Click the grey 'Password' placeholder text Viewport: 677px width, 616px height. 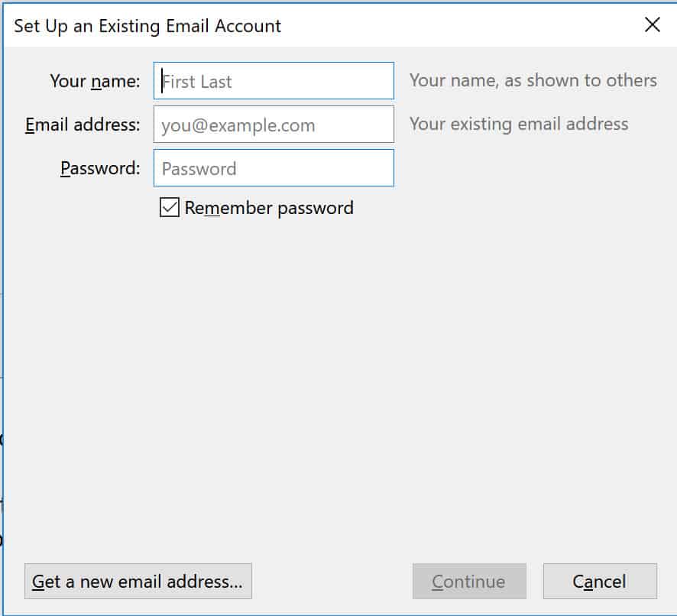pyautogui.click(x=199, y=169)
